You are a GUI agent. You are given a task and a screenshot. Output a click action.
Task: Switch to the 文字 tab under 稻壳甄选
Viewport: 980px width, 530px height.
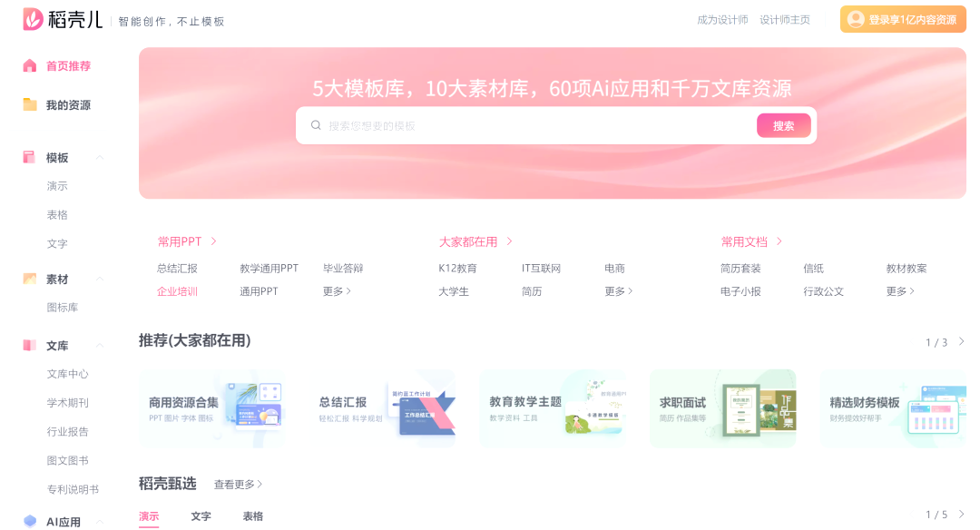tap(201, 516)
